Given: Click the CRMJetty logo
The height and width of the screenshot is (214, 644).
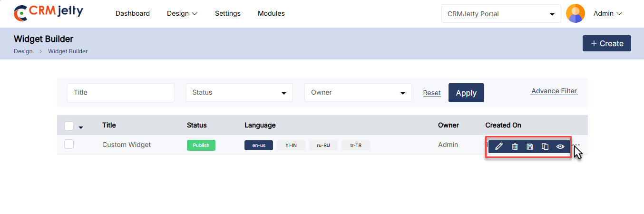Looking at the screenshot, I should [x=49, y=13].
